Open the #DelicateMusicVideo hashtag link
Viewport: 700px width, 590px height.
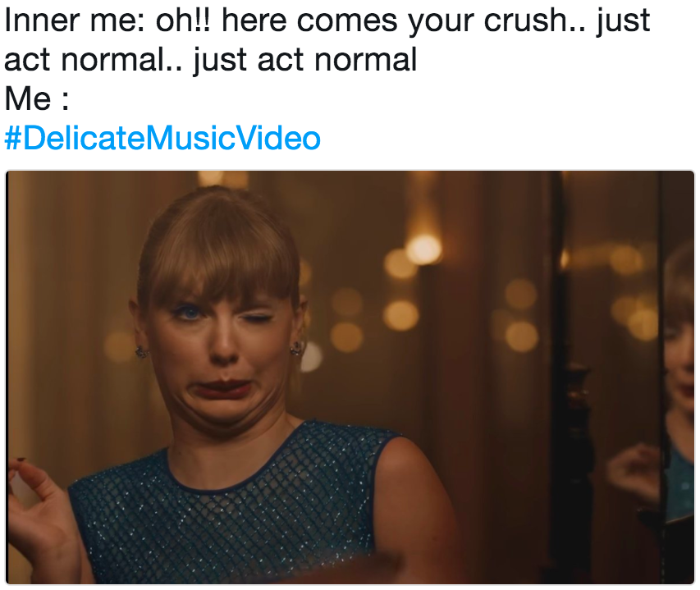click(x=162, y=138)
